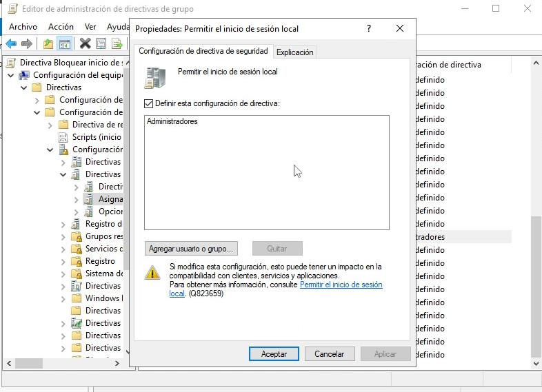Click the Back arrow toolbar icon
542x392 pixels.
pos(11,44)
